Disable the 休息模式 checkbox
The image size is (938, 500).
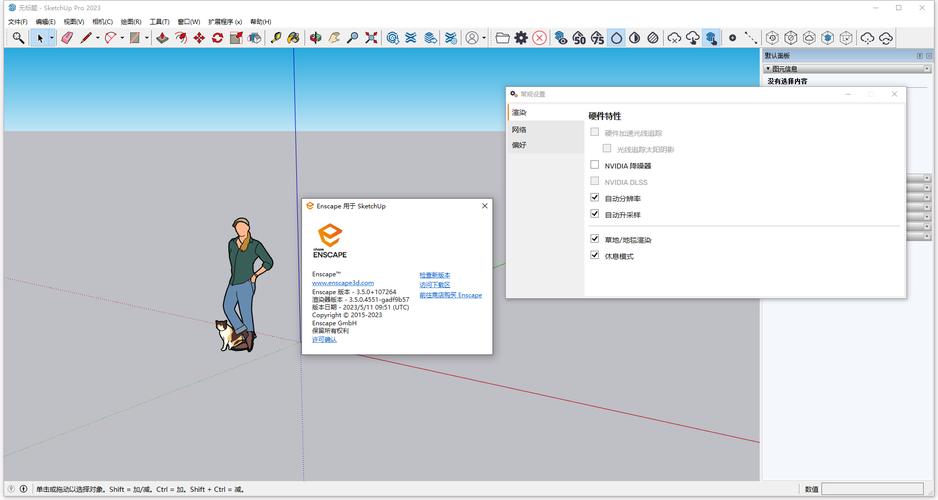click(595, 255)
